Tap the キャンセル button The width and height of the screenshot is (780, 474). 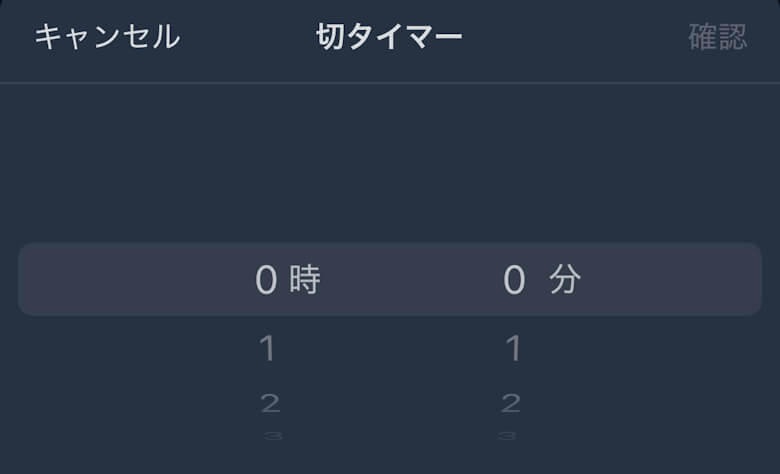(107, 37)
